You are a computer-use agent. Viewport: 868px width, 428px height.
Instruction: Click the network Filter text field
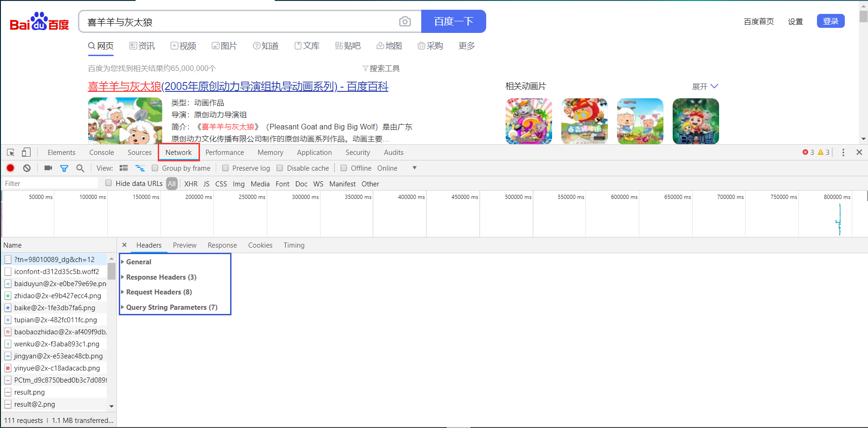pos(51,184)
